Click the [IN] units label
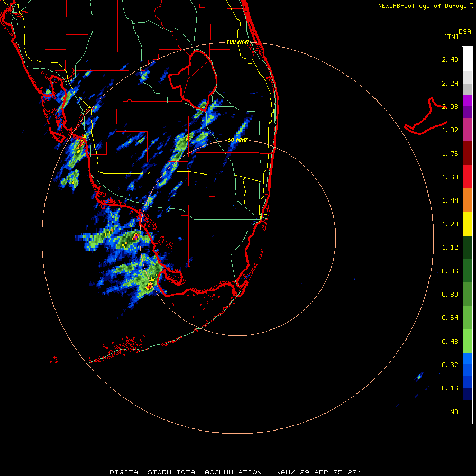Screen dimensions: 476x476 [452, 36]
